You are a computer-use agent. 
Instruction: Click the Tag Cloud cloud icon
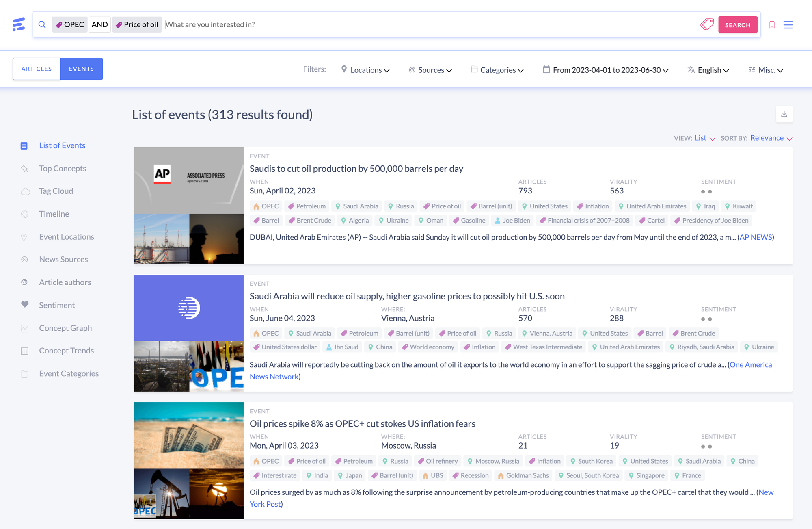pyautogui.click(x=25, y=191)
